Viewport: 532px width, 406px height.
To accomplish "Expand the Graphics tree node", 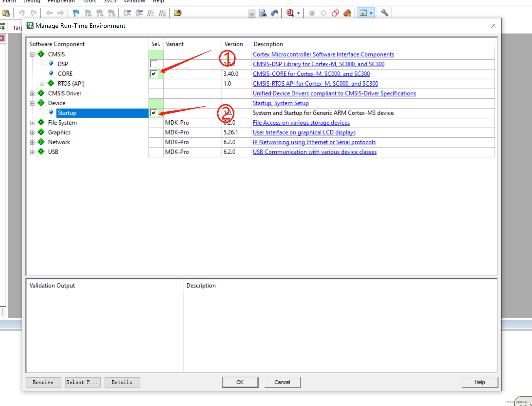I will pos(32,133).
